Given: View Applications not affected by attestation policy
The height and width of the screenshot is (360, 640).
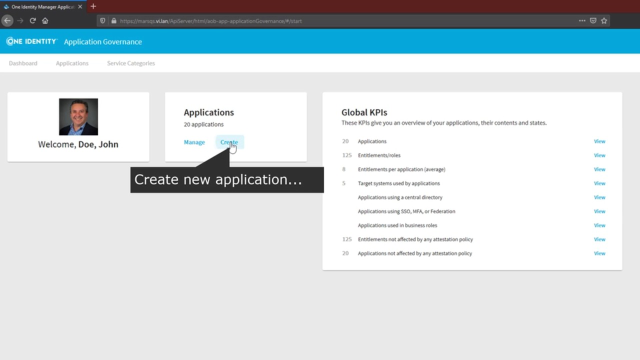Looking at the screenshot, I should 600,253.
